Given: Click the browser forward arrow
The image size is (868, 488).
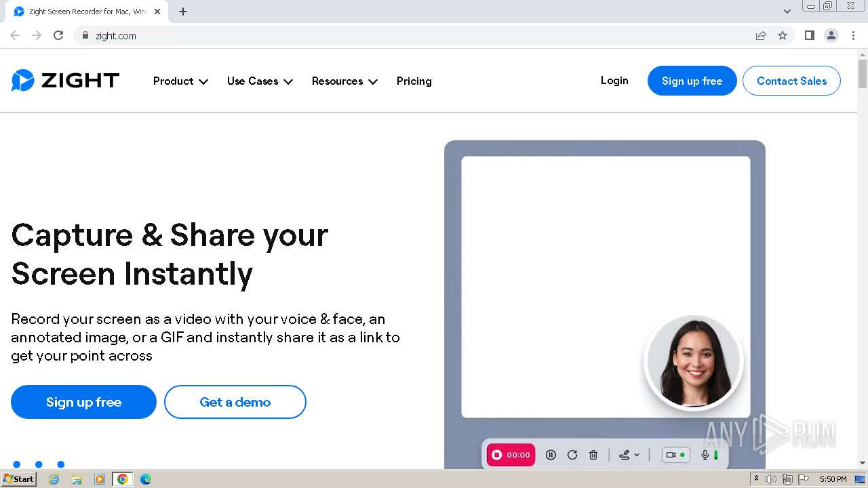Looking at the screenshot, I should [37, 35].
